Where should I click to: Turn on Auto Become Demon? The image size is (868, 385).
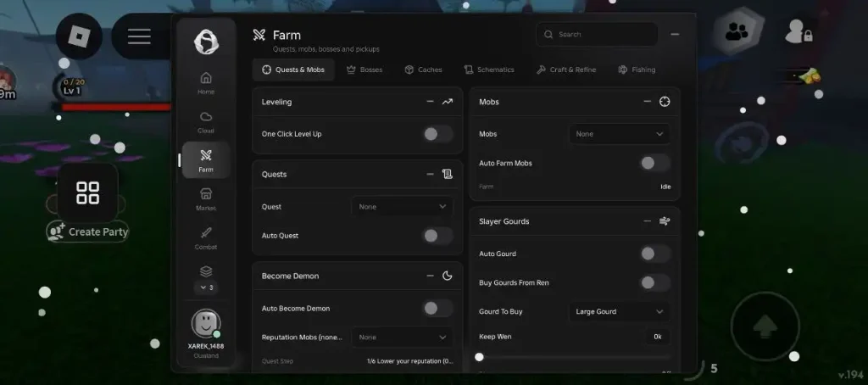point(438,308)
